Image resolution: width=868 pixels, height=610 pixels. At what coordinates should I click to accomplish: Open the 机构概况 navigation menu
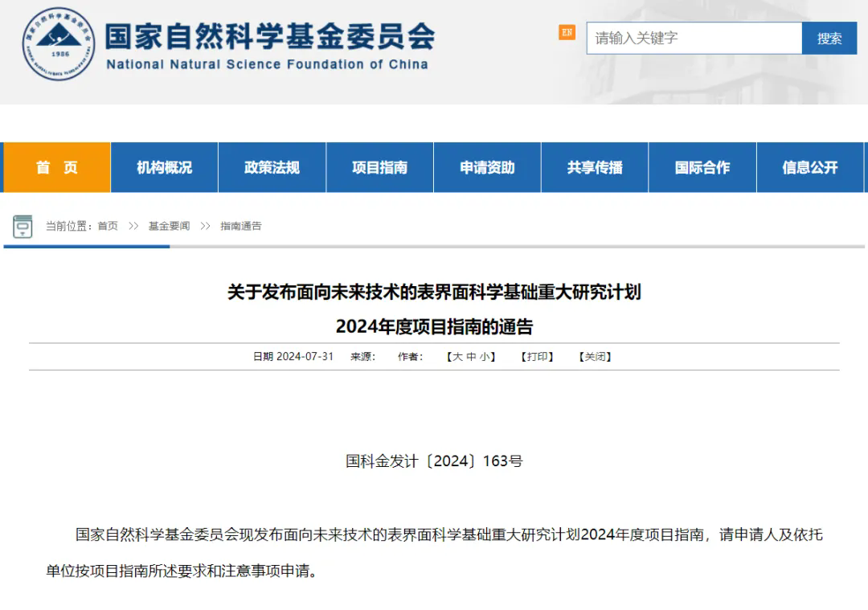tap(164, 167)
